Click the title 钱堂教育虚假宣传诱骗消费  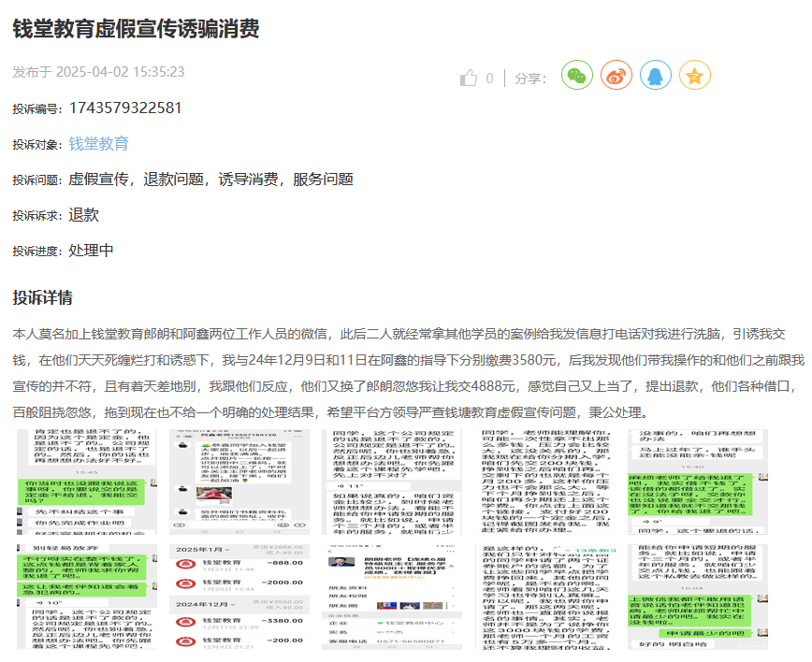136,28
